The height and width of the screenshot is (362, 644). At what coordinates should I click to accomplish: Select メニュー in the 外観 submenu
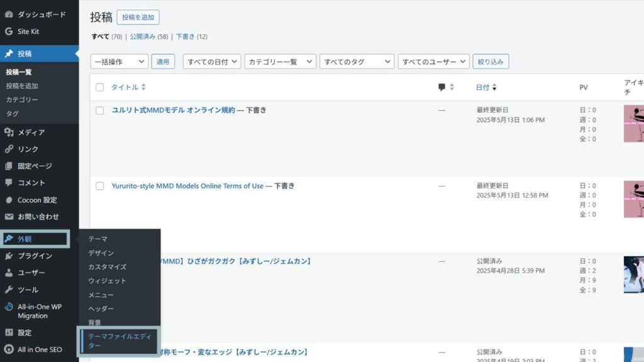click(101, 295)
